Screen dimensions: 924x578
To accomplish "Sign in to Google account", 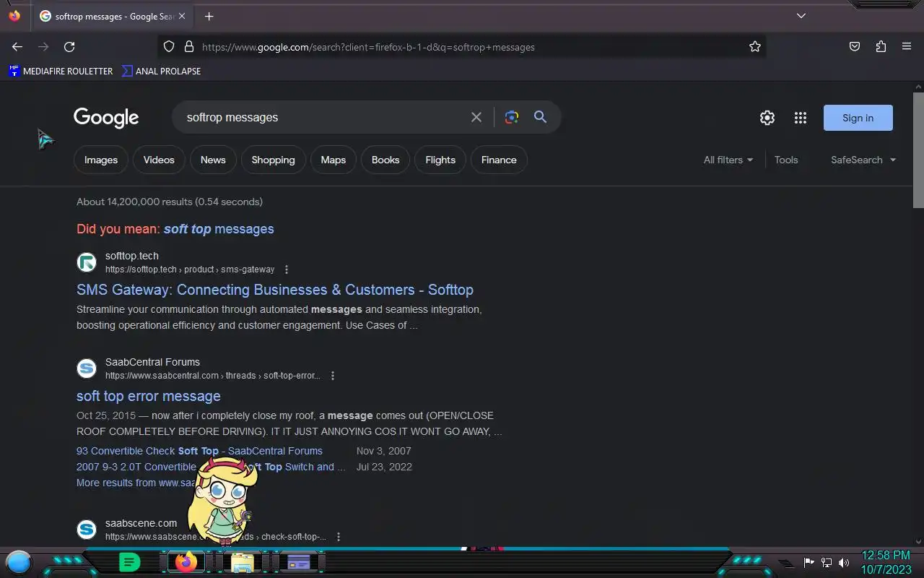I will click(858, 118).
